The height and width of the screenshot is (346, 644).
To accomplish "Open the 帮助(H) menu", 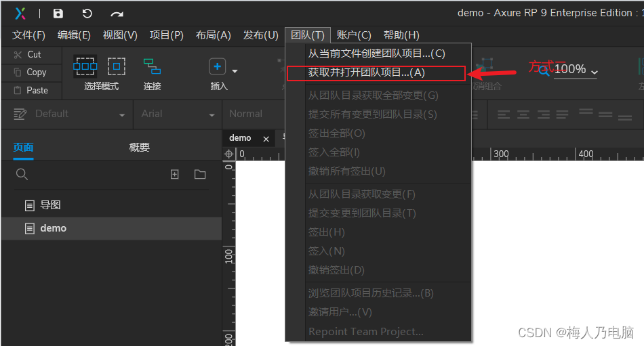I will point(401,35).
